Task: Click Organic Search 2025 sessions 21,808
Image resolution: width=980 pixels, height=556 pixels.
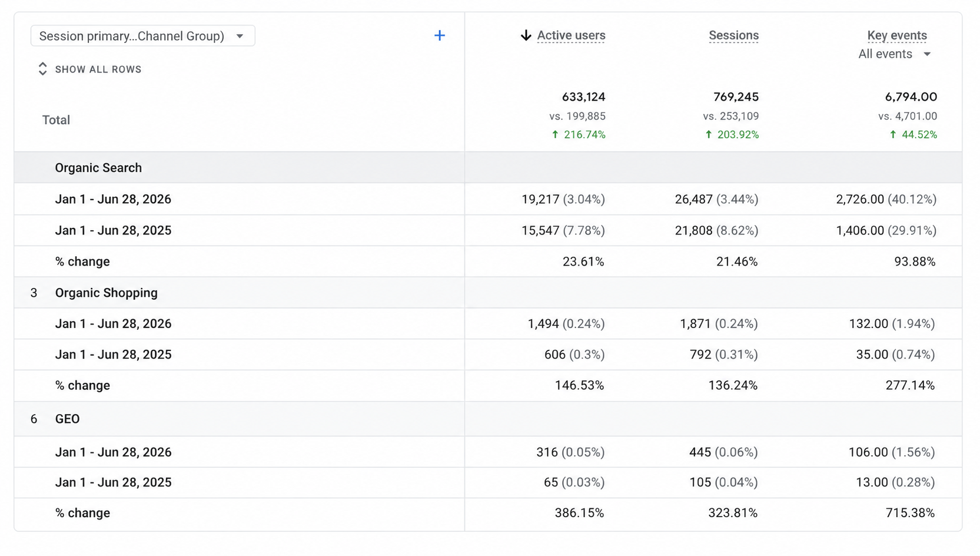Action: point(693,230)
